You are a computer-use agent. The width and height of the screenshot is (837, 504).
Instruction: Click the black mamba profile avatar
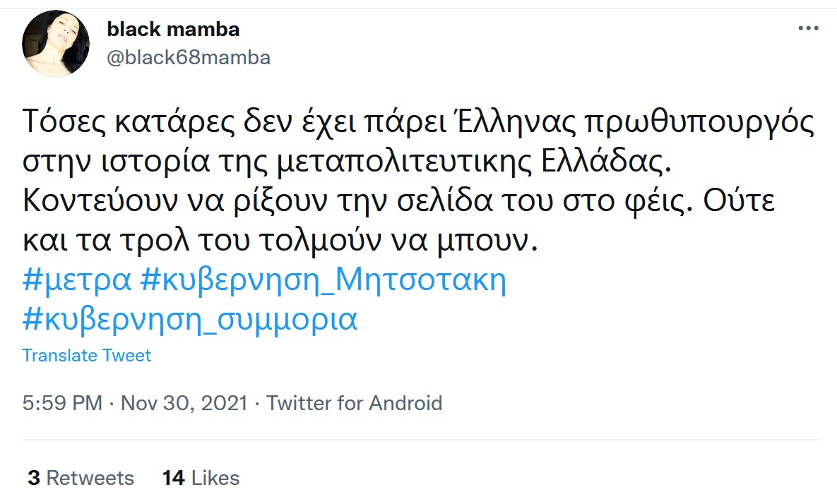[x=57, y=44]
